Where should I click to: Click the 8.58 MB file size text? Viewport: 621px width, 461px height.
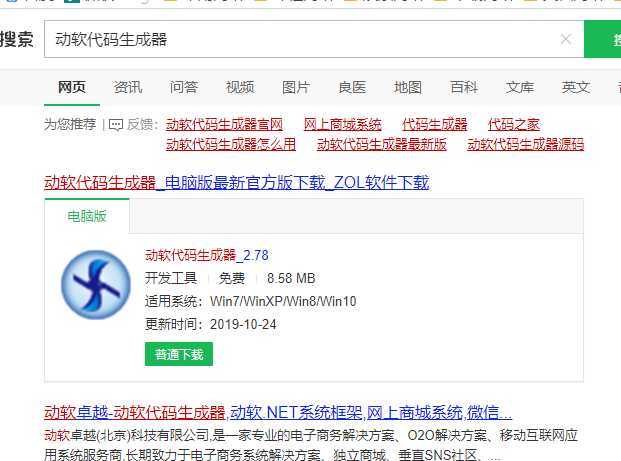[x=291, y=278]
